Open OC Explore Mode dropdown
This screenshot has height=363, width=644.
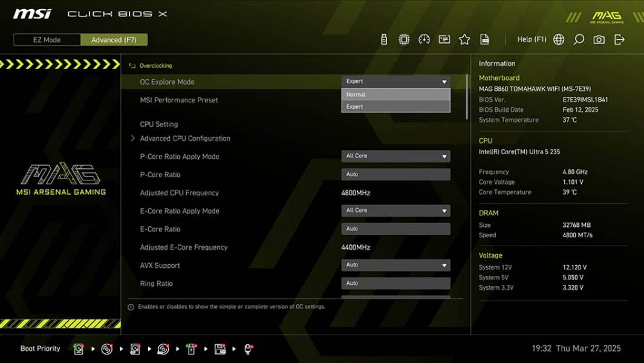click(395, 82)
